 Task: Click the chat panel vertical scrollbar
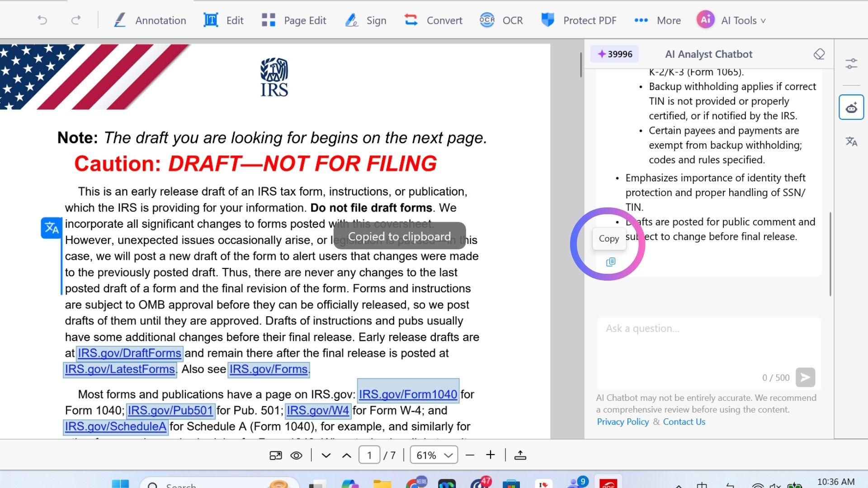(x=830, y=254)
